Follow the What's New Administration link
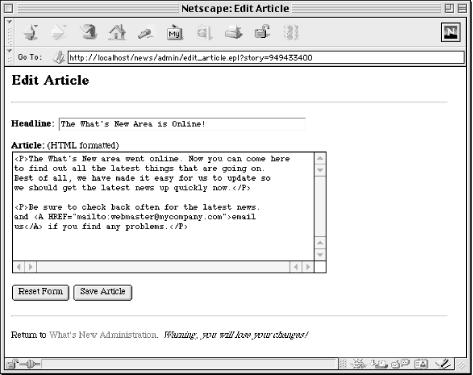Screen dimensions: 473x375 coord(103,335)
